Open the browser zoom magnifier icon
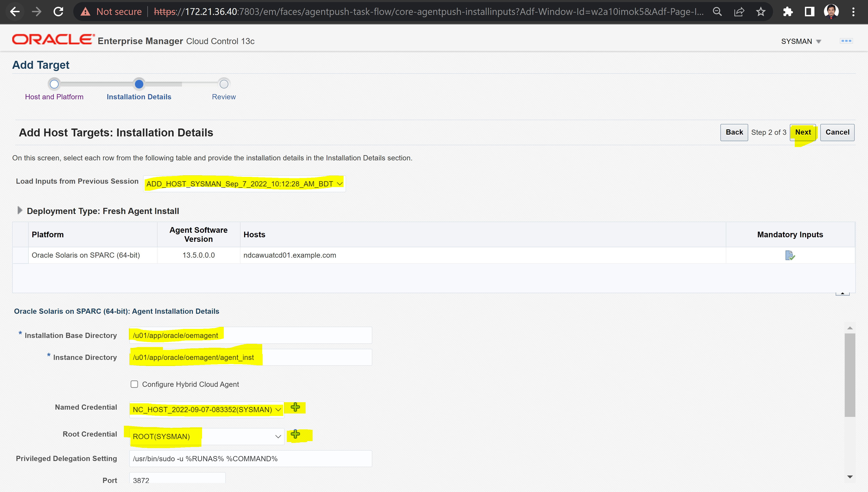The width and height of the screenshot is (868, 492). pyautogui.click(x=717, y=12)
